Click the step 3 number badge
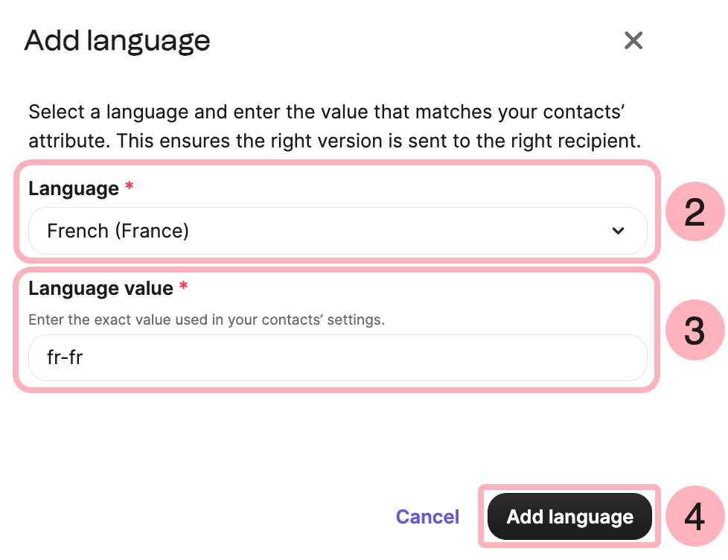728x560 pixels. point(694,331)
